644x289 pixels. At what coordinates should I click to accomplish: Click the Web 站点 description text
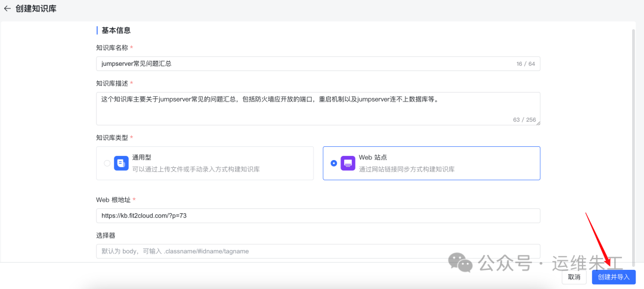tap(407, 169)
